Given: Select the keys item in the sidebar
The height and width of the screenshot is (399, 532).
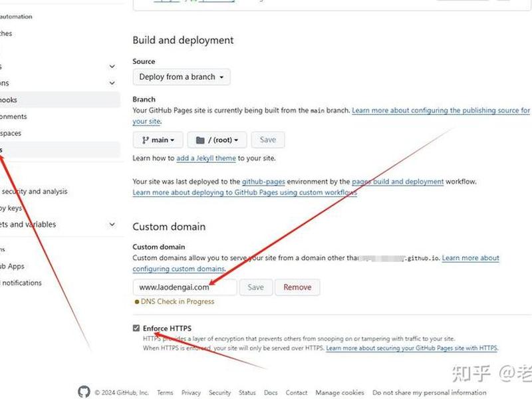Looking at the screenshot, I should (x=11, y=208).
